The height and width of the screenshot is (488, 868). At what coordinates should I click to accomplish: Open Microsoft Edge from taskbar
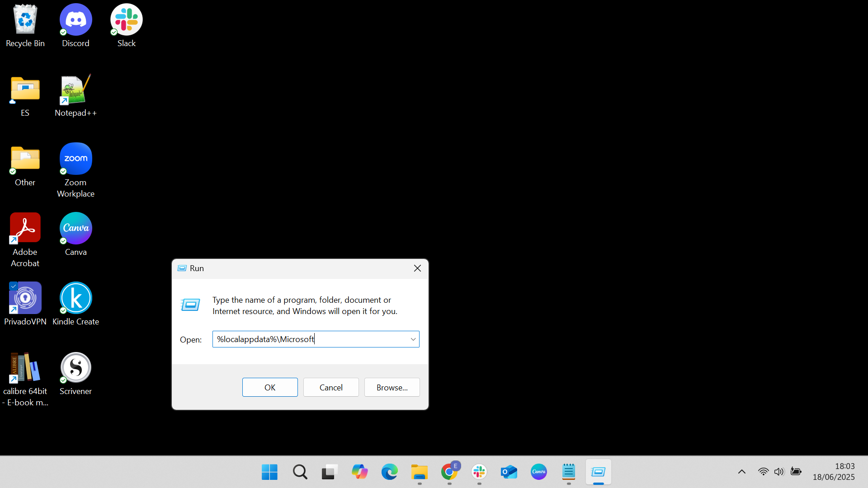pos(389,472)
